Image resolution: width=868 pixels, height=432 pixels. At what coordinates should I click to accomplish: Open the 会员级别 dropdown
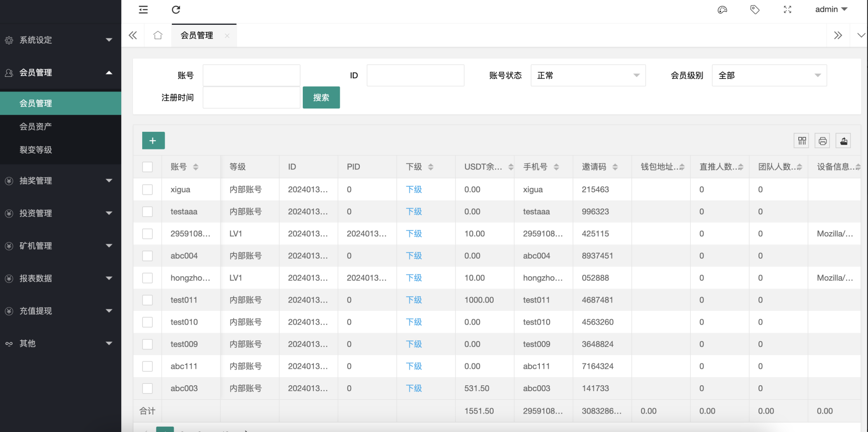769,75
